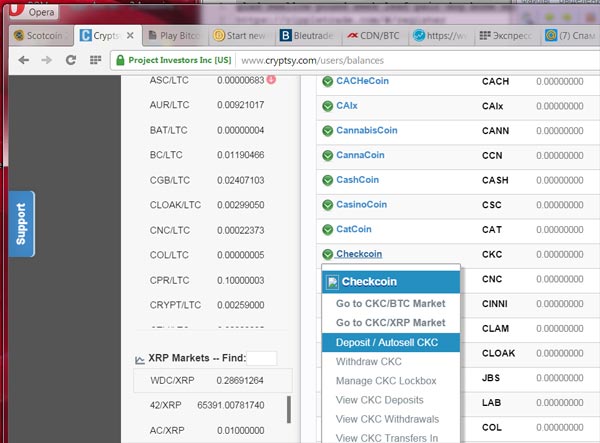Click green check icon next to CashCoin

coord(328,180)
